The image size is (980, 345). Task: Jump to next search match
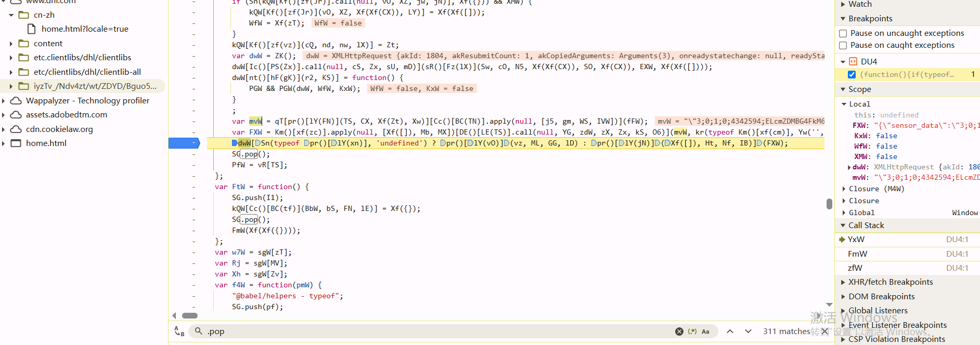click(748, 331)
